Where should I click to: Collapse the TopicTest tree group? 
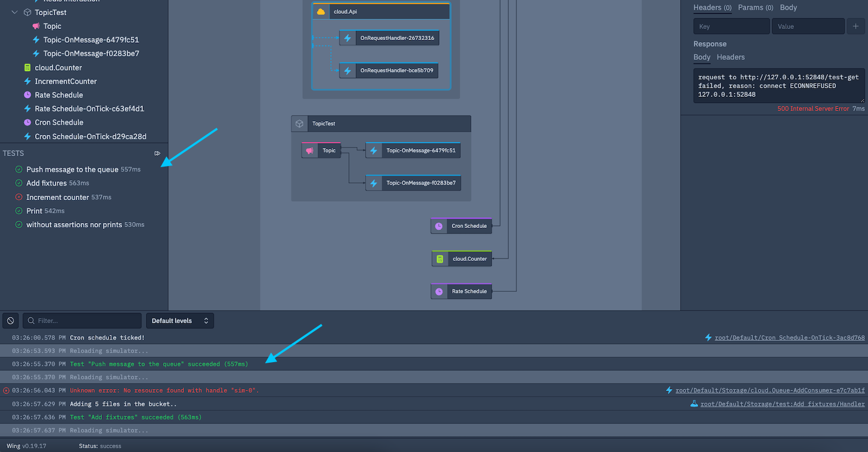point(15,12)
